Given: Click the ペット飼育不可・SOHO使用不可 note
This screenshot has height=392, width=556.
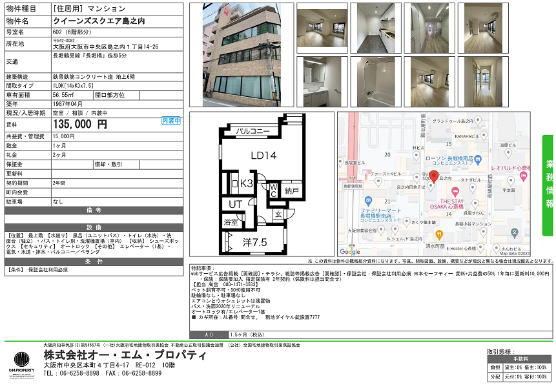Looking at the screenshot, I should tap(225, 290).
